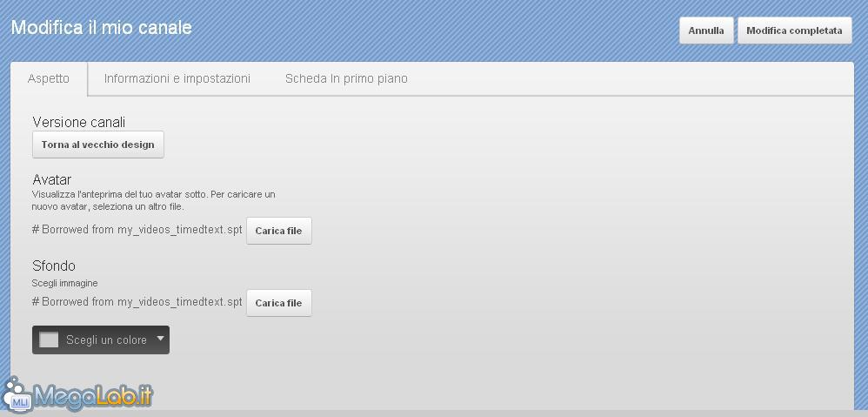
Task: Open the Informazioni e impostazioni tab
Action: [177, 78]
